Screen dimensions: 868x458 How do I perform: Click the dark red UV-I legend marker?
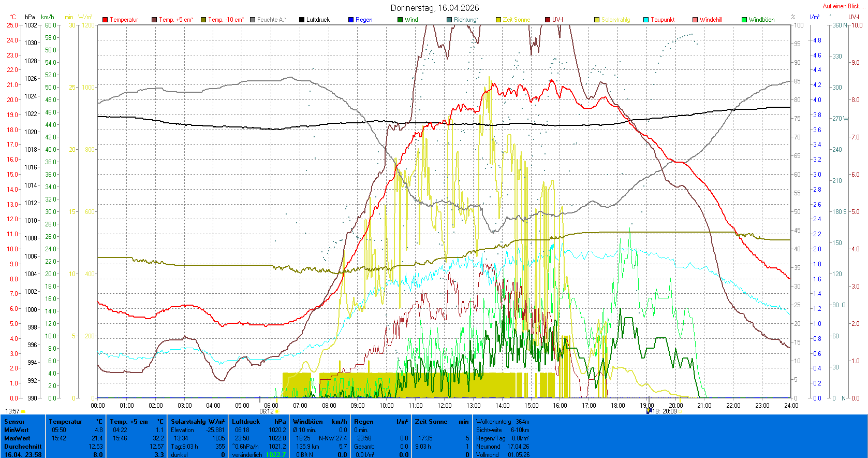coord(548,20)
